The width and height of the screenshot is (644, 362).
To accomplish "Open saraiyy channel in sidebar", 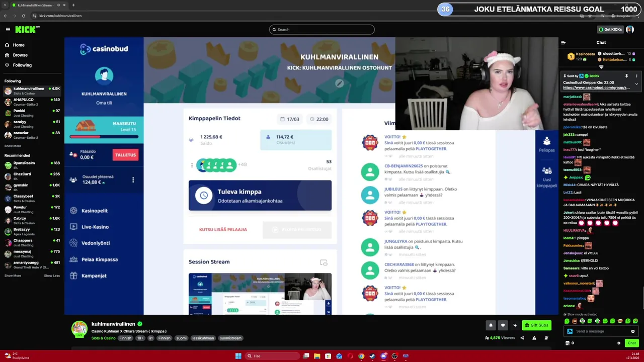I will 32,124.
